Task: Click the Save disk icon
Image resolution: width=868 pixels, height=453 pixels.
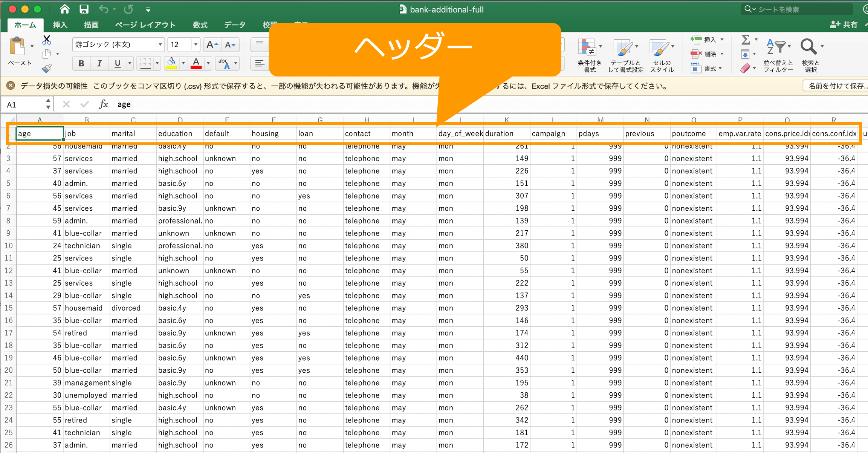Action: click(x=84, y=9)
